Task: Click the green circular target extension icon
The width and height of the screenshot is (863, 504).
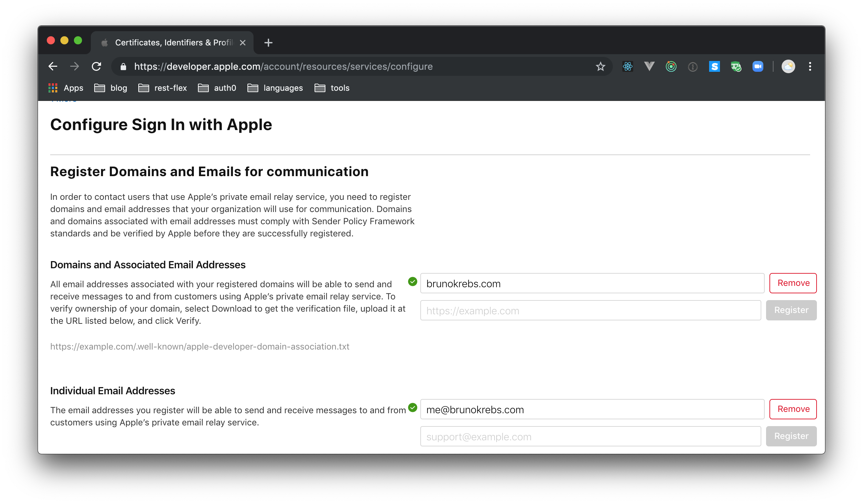Action: pos(671,66)
